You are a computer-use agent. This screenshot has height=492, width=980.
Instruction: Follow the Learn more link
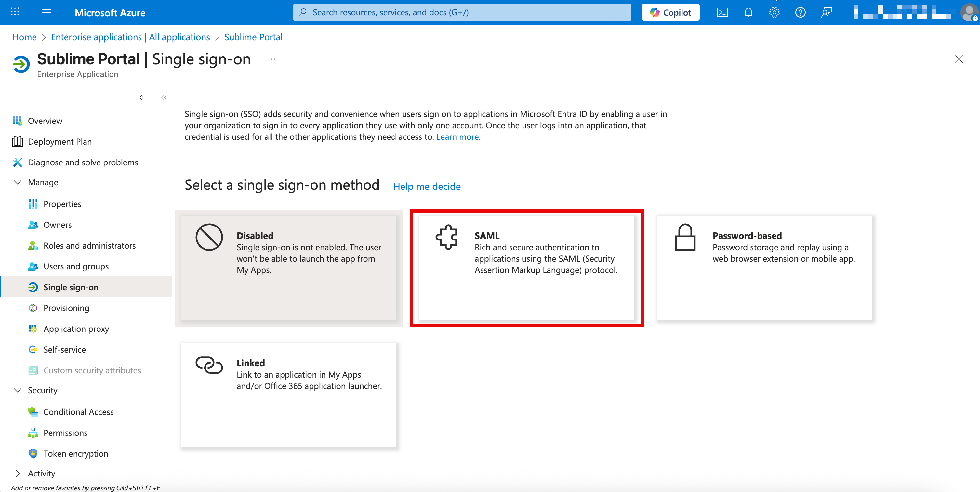coord(458,137)
